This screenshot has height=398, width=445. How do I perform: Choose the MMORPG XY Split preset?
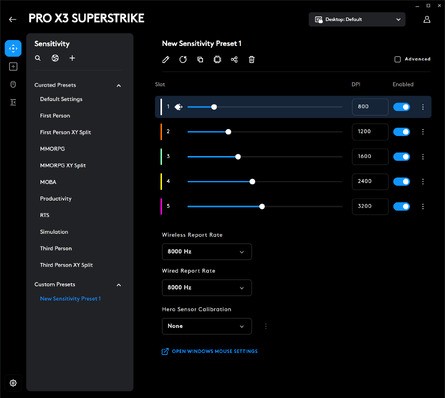click(x=63, y=165)
